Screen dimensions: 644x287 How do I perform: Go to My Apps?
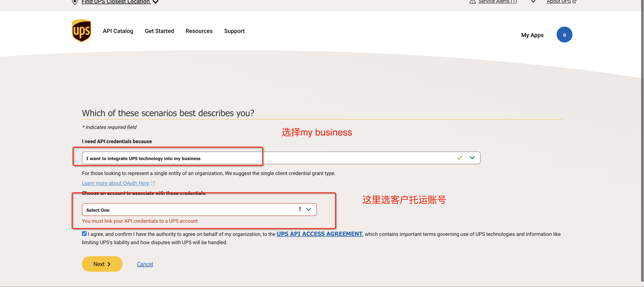[532, 35]
